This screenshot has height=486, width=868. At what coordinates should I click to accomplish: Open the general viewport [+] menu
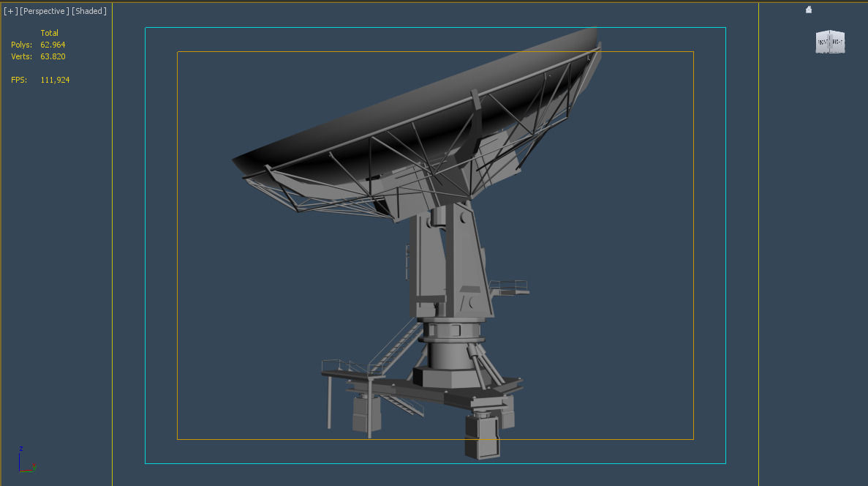point(10,10)
